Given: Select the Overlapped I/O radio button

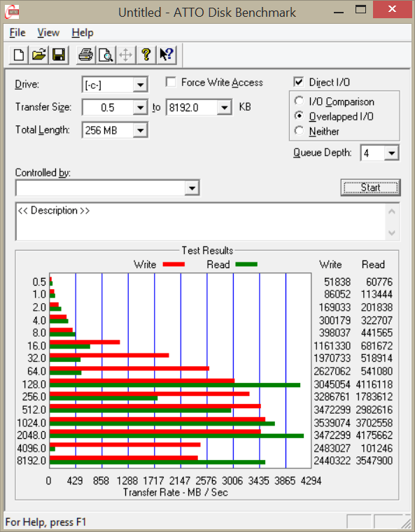Looking at the screenshot, I should click(x=299, y=116).
